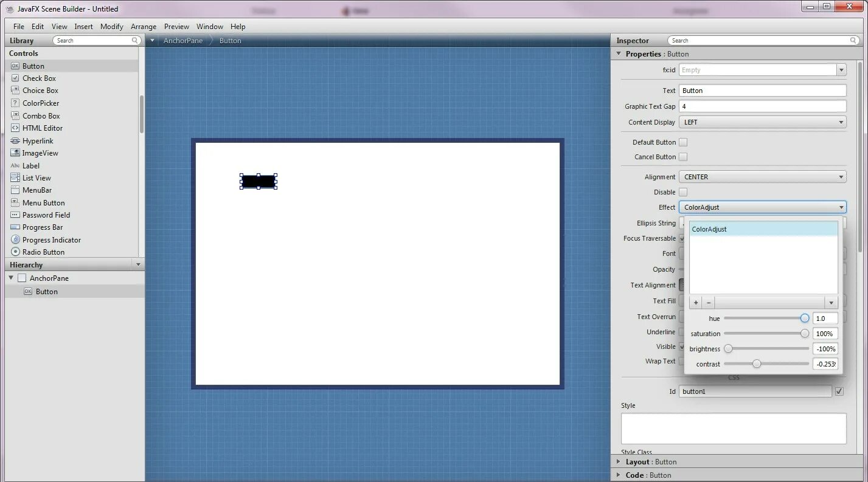
Task: Open the Arrange menu
Action: [144, 27]
